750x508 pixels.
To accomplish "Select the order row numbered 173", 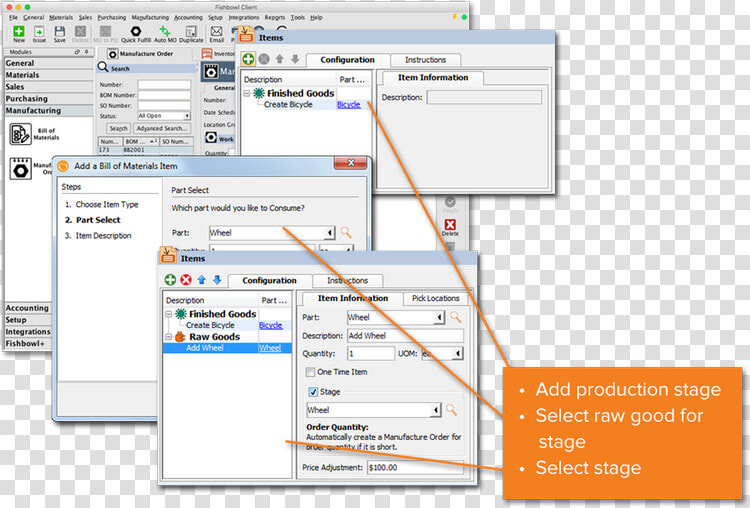I will coord(145,150).
